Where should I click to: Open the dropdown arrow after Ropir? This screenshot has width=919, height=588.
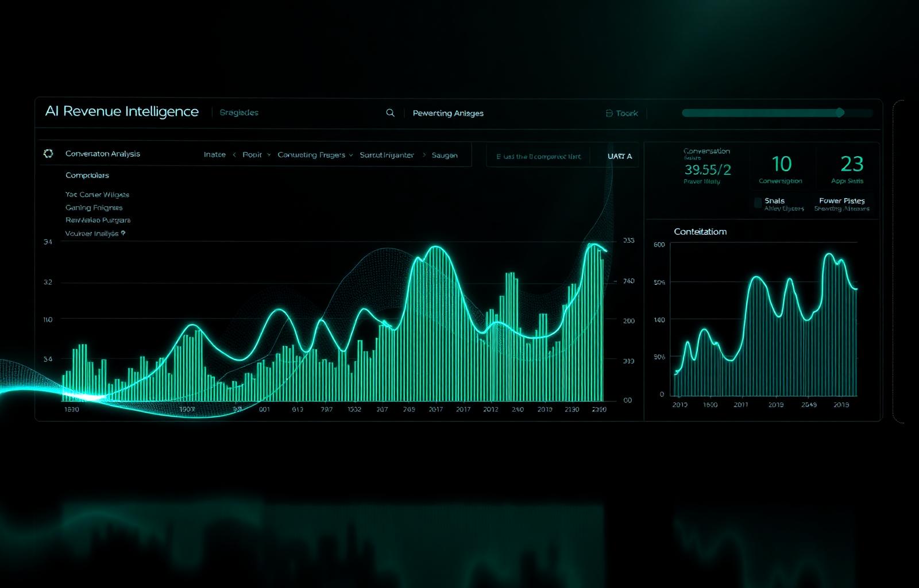(x=268, y=155)
